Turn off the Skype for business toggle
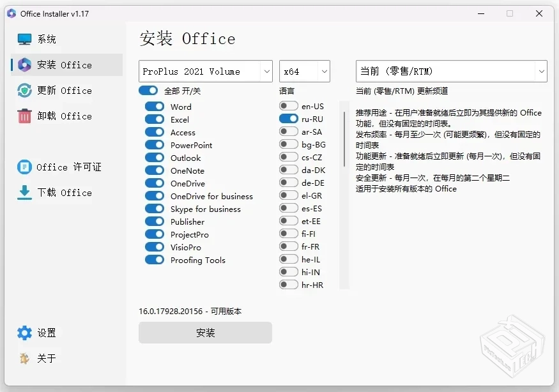The width and height of the screenshot is (559, 392). (155, 209)
